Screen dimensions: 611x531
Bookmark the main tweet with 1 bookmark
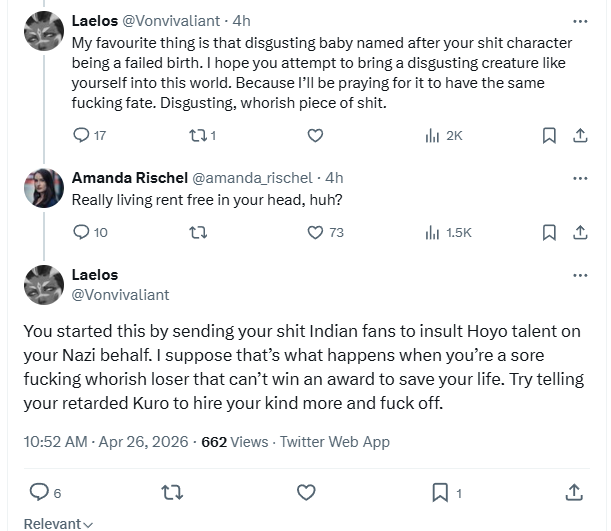pyautogui.click(x=440, y=491)
